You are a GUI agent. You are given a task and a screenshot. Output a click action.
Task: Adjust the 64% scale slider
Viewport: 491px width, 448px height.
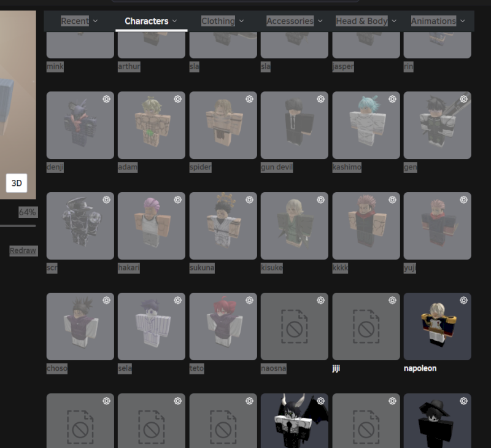[x=18, y=226]
